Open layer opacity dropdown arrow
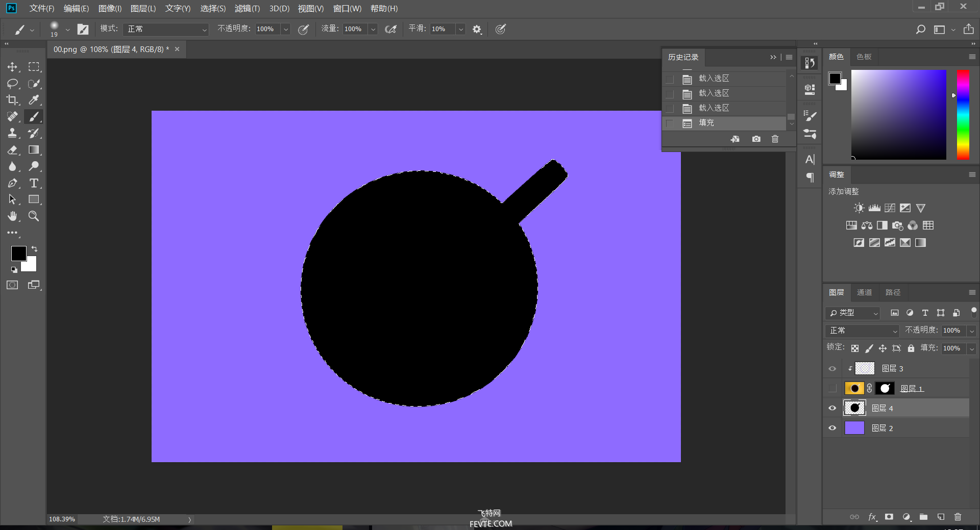Screen dimensions: 980x530 (972, 331)
